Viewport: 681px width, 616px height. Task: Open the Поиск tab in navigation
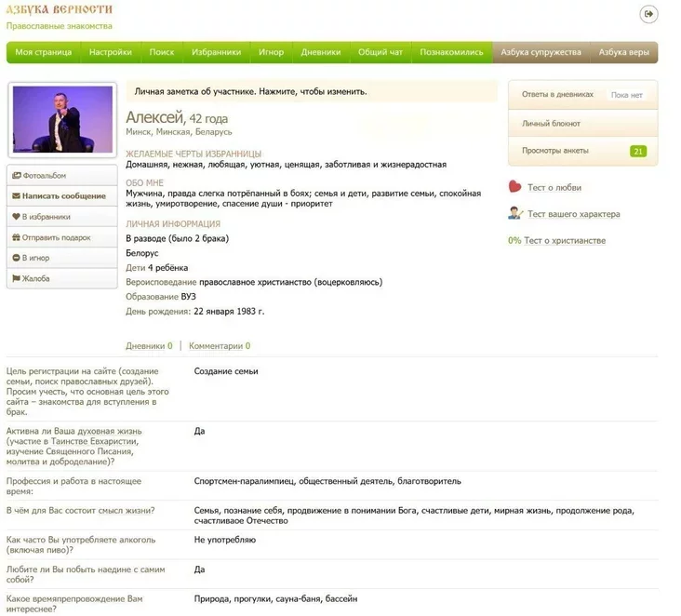(162, 52)
